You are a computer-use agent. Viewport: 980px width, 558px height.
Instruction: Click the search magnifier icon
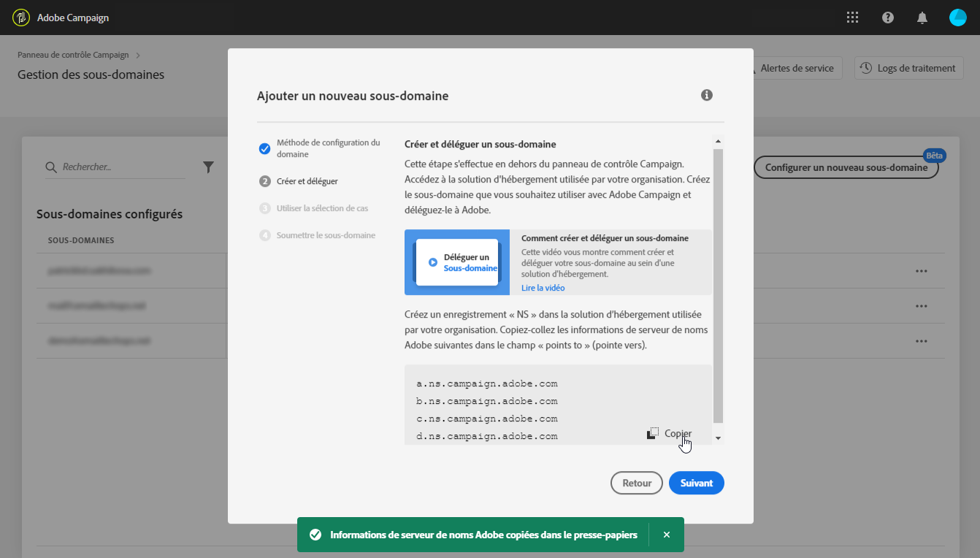[x=51, y=167]
